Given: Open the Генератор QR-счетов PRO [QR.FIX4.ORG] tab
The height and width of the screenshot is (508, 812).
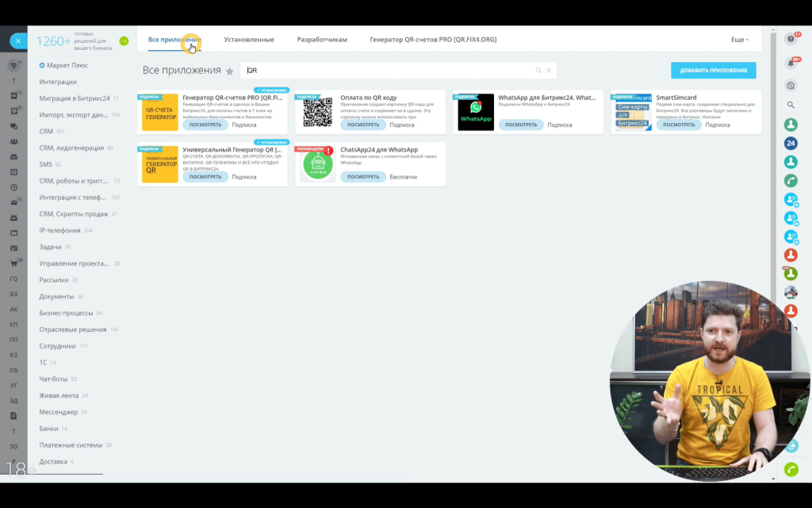Looking at the screenshot, I should point(433,40).
